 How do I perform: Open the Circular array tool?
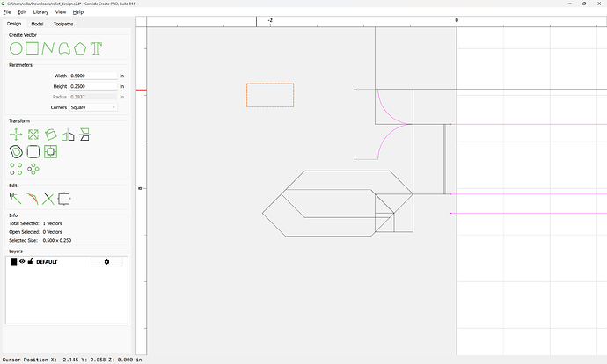coord(33,169)
